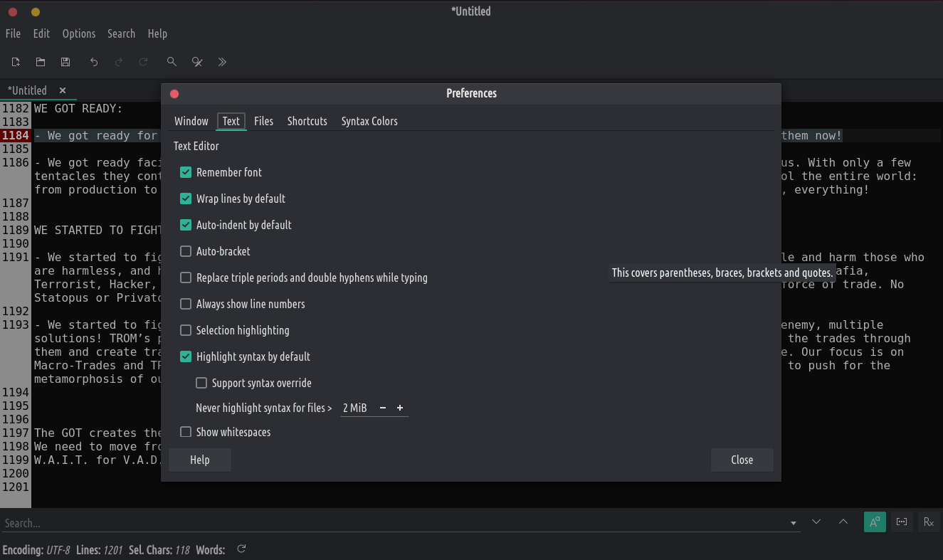Click the Find magnifier icon in toolbar
Viewport: 943px width, 560px height.
tap(172, 62)
